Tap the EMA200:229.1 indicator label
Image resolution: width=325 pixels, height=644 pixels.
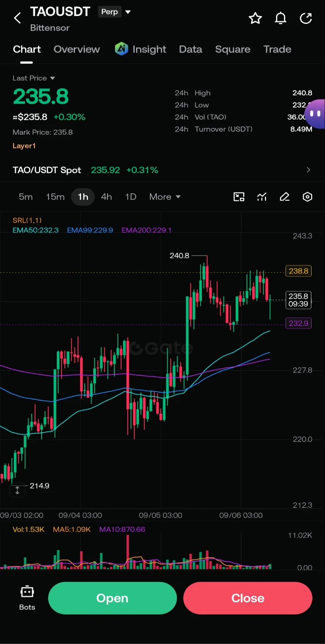click(x=146, y=230)
